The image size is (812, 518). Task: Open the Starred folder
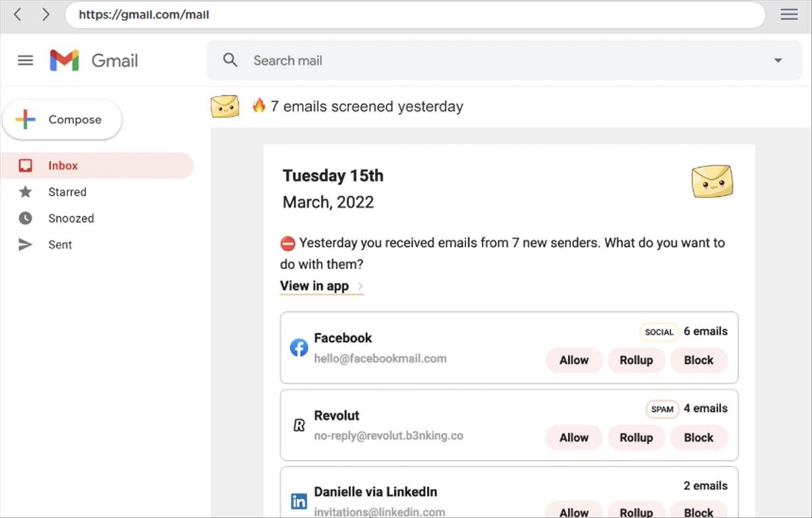67,192
